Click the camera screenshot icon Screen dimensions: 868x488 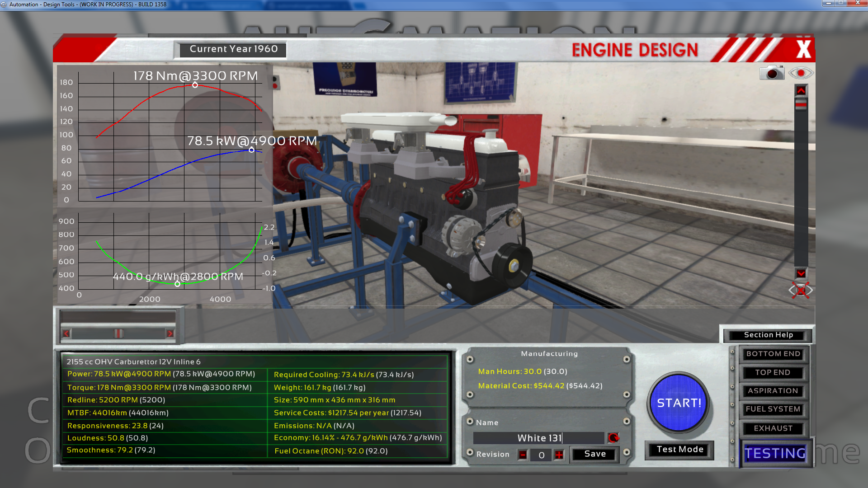click(x=772, y=73)
